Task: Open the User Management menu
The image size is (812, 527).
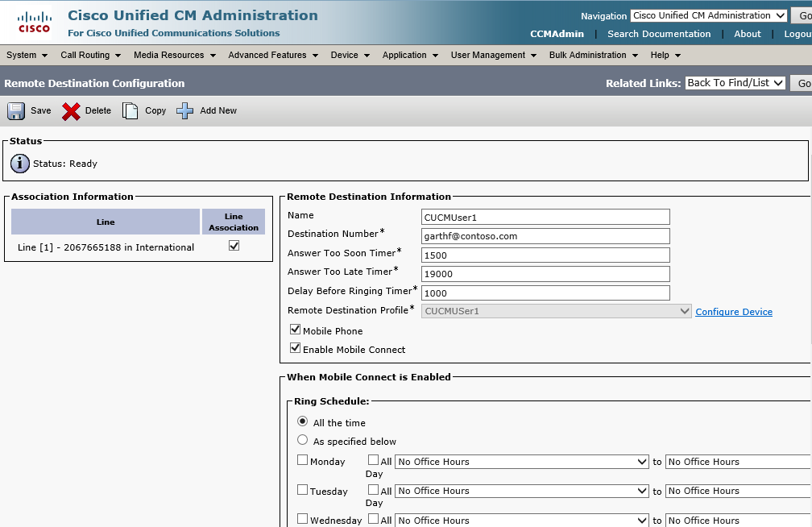Action: coord(493,55)
